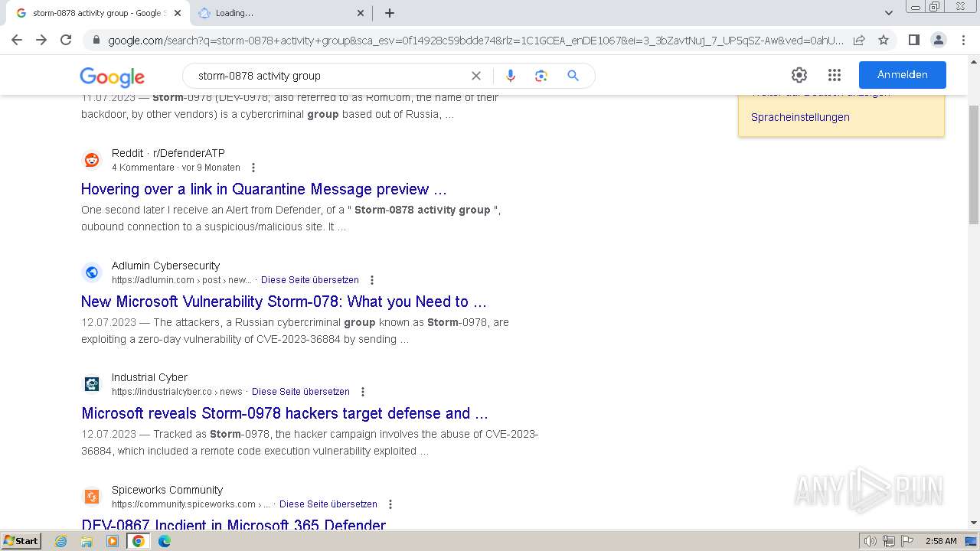
Task: Open New Microsoft Vulnerability Storm-078 result
Action: coord(284,302)
